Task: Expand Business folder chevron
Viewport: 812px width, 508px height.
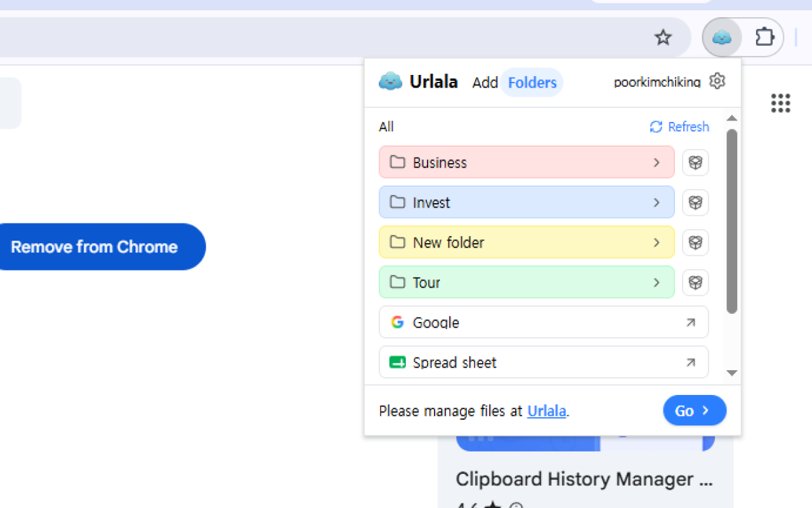Action: 657,163
